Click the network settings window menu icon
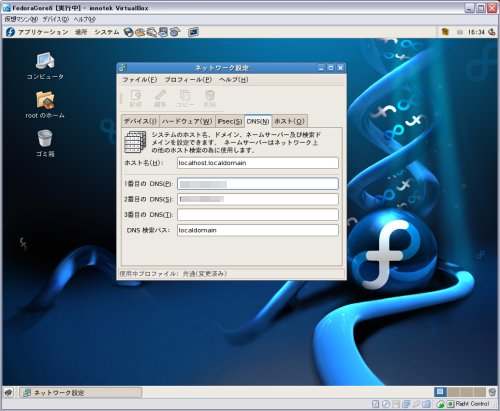 [x=122, y=68]
